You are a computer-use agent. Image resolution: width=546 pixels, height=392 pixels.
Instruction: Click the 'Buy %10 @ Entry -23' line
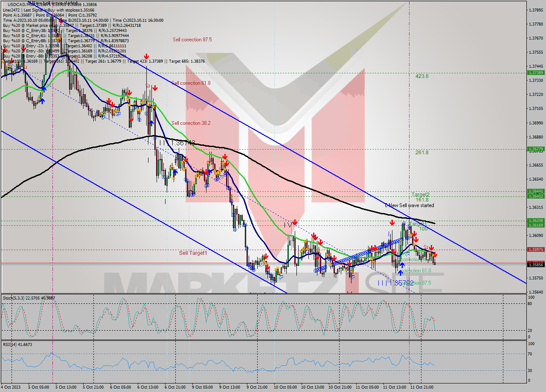[64, 46]
